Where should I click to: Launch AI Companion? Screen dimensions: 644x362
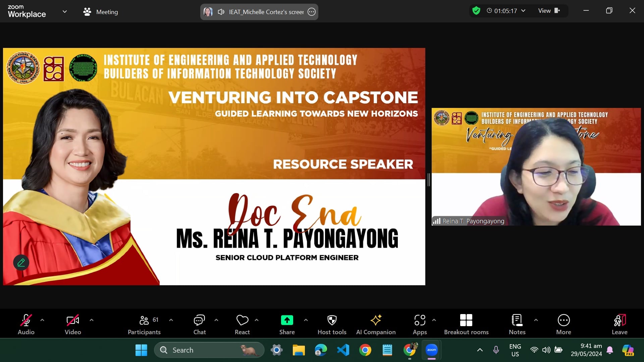(376, 324)
